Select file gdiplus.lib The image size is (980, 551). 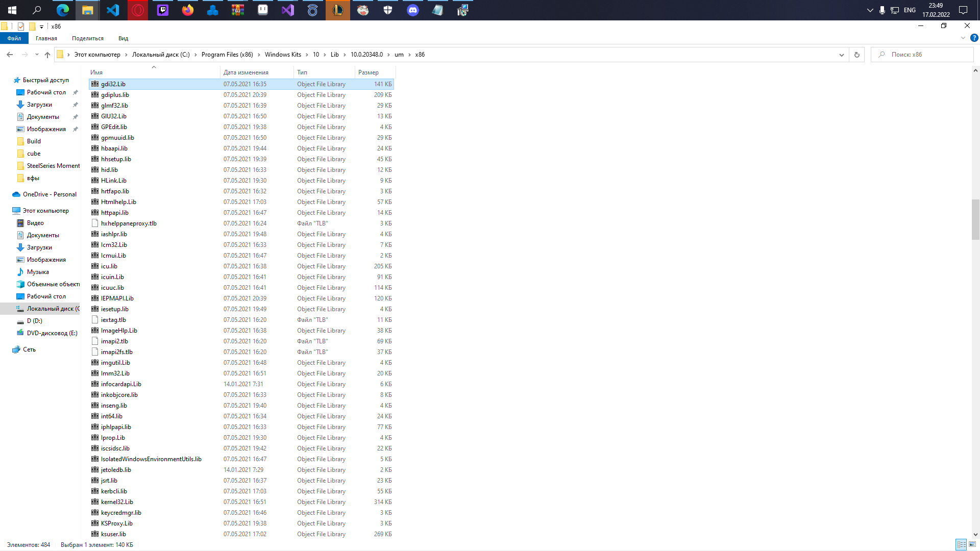241,95
